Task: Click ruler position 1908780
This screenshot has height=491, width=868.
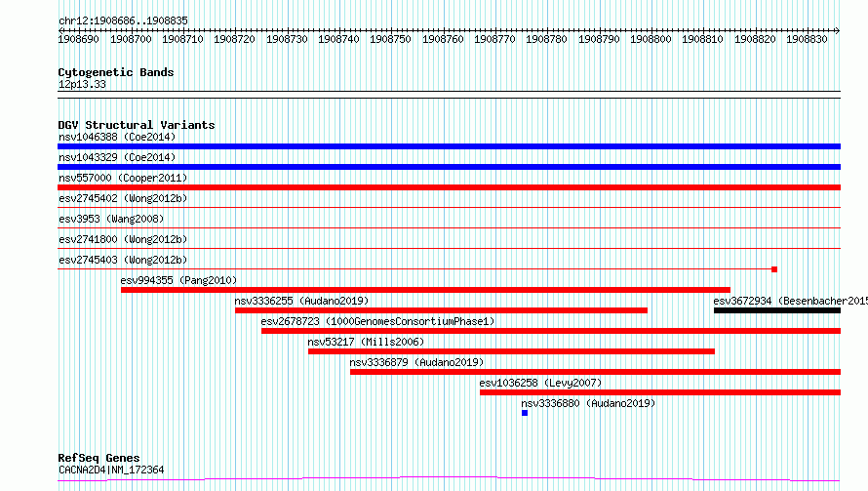Action: click(547, 39)
